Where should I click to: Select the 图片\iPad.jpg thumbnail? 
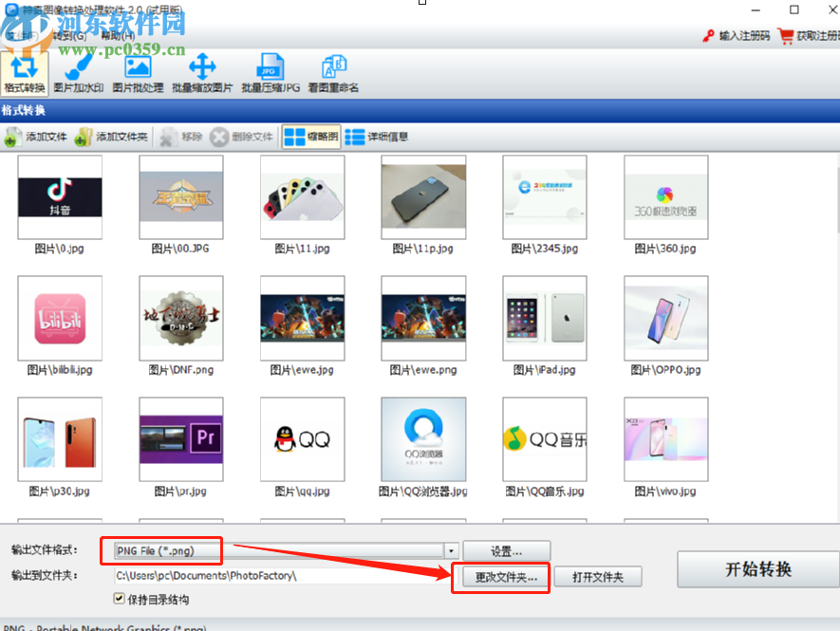tap(545, 318)
